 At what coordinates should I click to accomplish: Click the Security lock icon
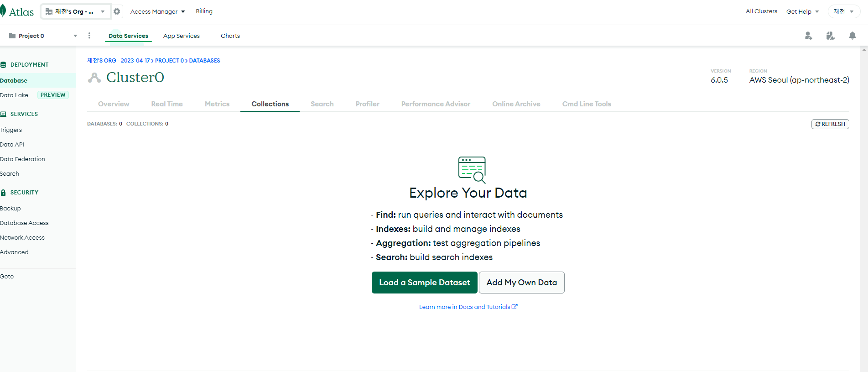click(x=3, y=193)
